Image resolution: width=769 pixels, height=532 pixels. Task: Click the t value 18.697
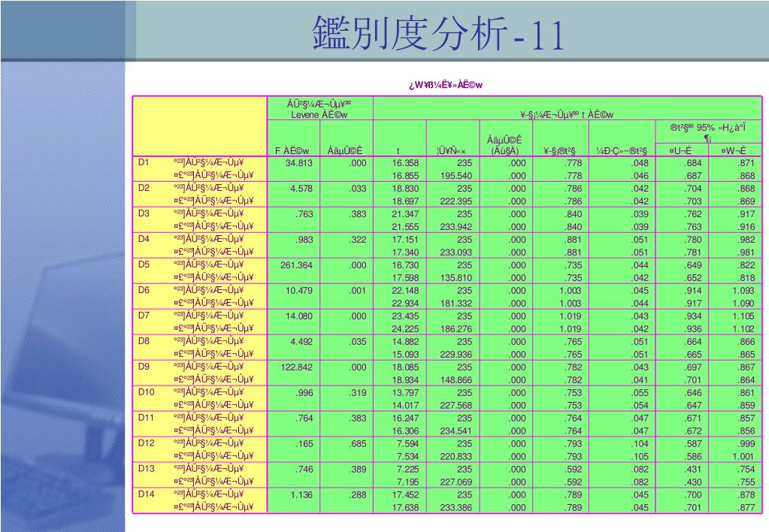point(405,201)
